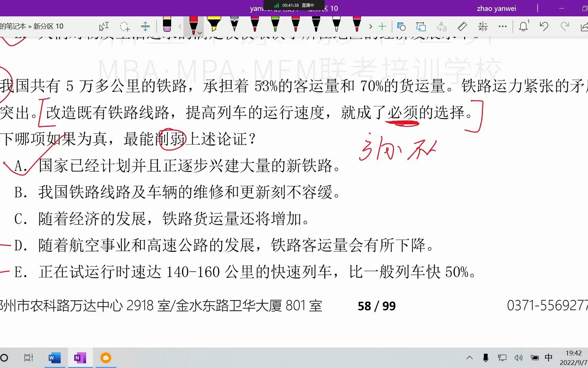Click the battery status icon

[x=535, y=358]
